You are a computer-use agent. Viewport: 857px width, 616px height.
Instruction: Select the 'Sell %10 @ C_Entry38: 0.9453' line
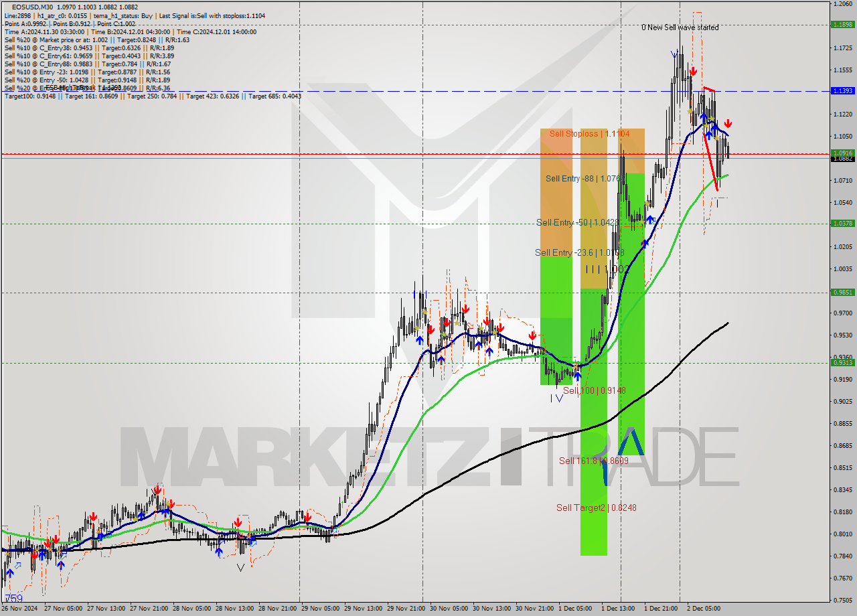click(x=89, y=48)
